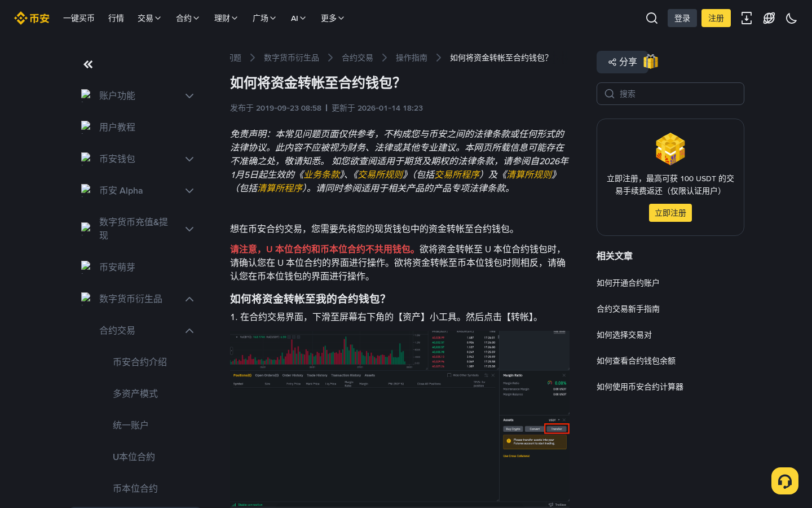The width and height of the screenshot is (812, 508).
Task: Open the 理财 dropdown menu
Action: tap(226, 18)
